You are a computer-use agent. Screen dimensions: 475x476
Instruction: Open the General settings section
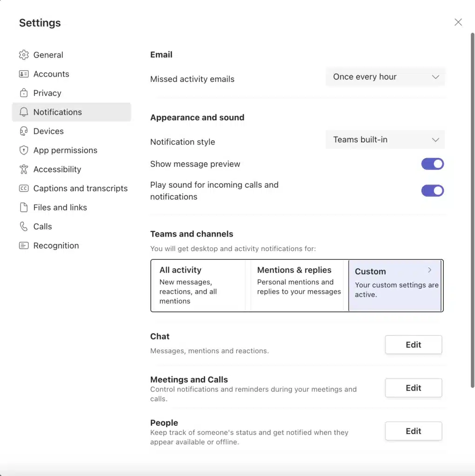pos(72,55)
